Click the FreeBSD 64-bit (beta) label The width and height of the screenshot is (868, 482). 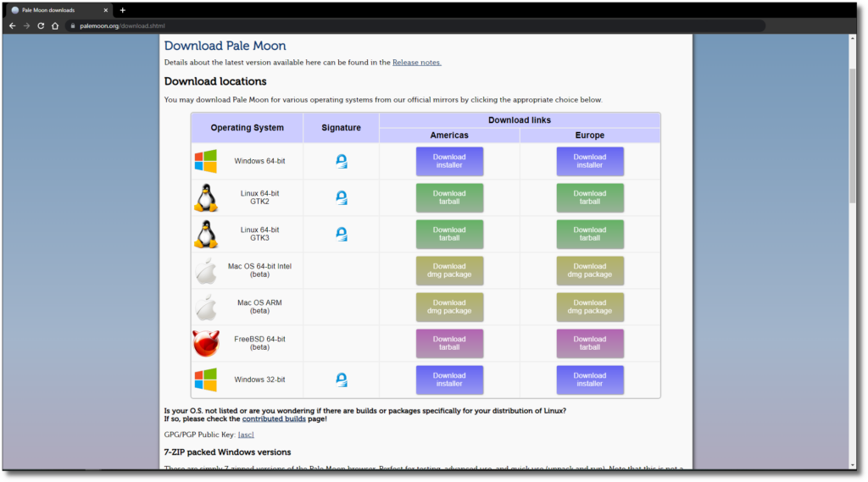coord(259,343)
